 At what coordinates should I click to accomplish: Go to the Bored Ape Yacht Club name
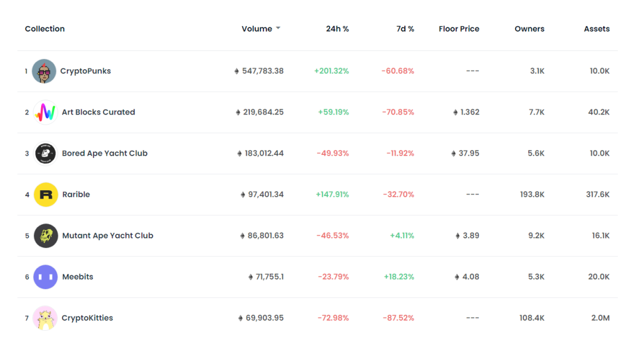[x=105, y=153]
